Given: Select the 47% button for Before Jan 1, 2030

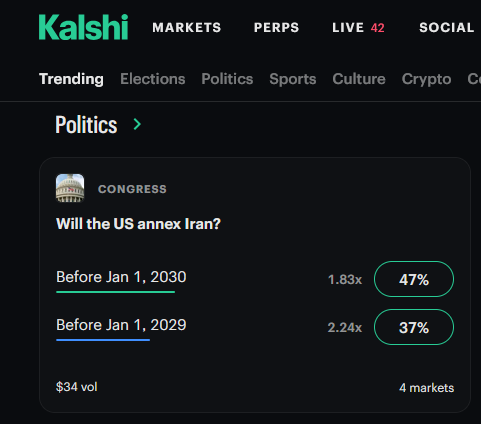Looking at the screenshot, I should tap(414, 279).
